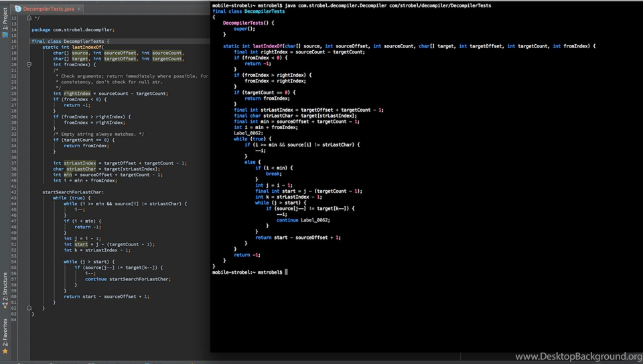Click the yellow Favorites star icon
This screenshot has height=364, width=643.
pyautogui.click(x=5, y=351)
